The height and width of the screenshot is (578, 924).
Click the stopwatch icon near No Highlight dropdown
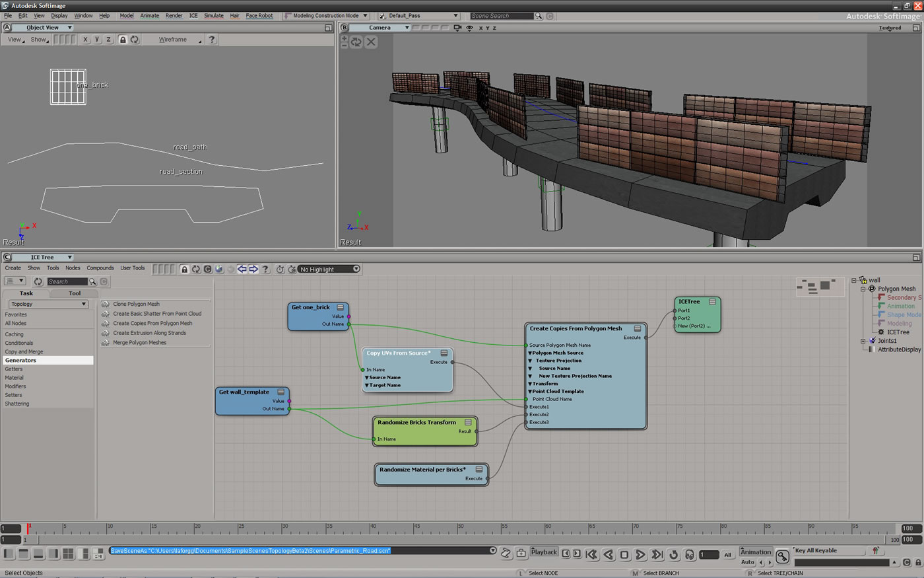tap(280, 269)
